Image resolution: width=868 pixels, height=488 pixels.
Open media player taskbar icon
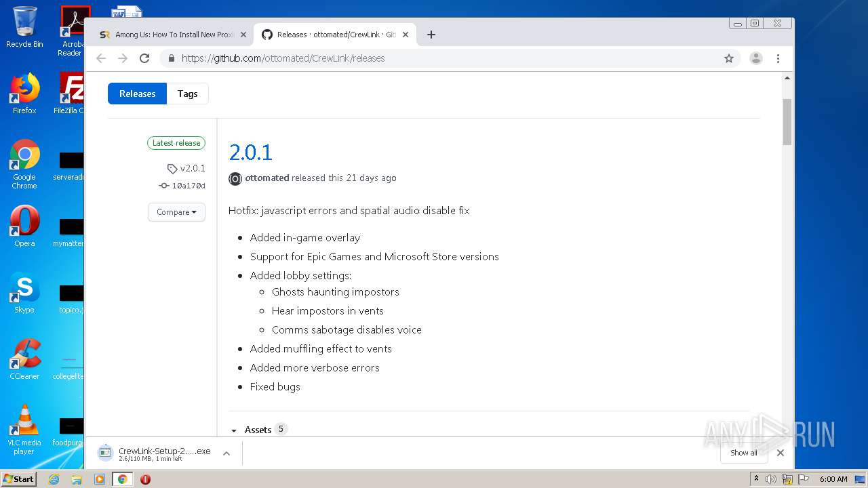pos(100,479)
